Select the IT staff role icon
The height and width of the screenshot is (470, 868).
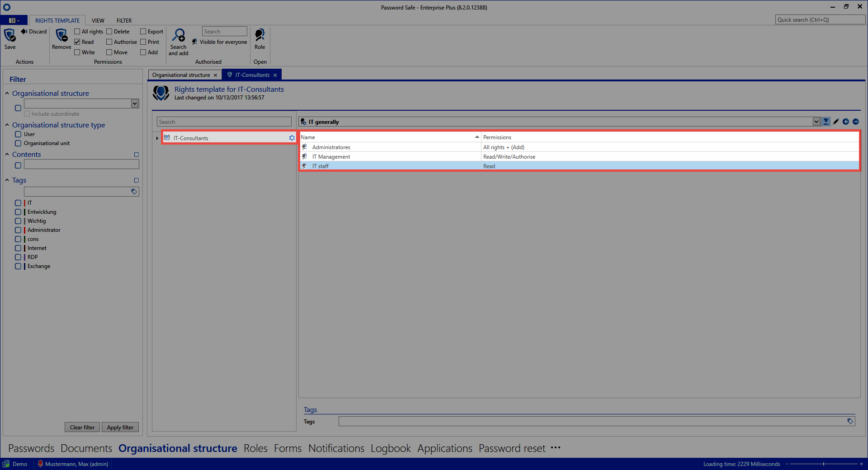pyautogui.click(x=305, y=166)
